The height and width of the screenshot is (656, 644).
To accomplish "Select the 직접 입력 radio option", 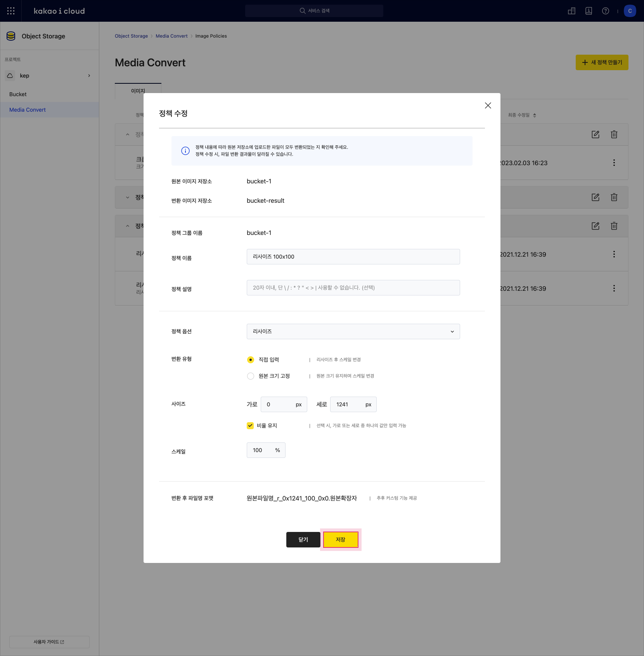I will (251, 360).
